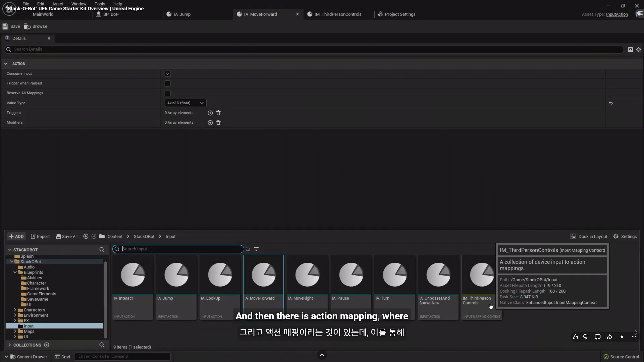Open Source Control status
Image resolution: width=644 pixels, height=362 pixels.
621,357
